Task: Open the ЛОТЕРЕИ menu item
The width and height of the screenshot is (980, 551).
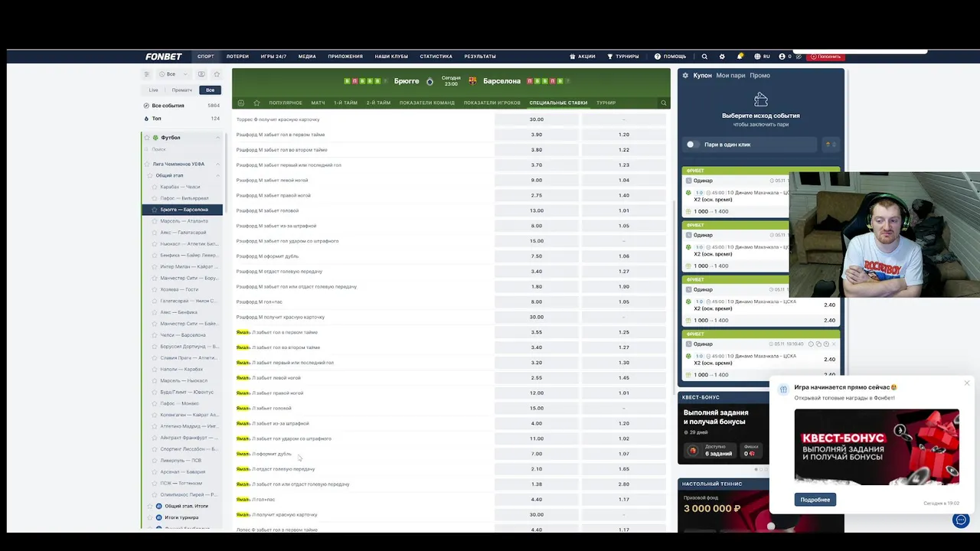Action: [x=237, y=57]
